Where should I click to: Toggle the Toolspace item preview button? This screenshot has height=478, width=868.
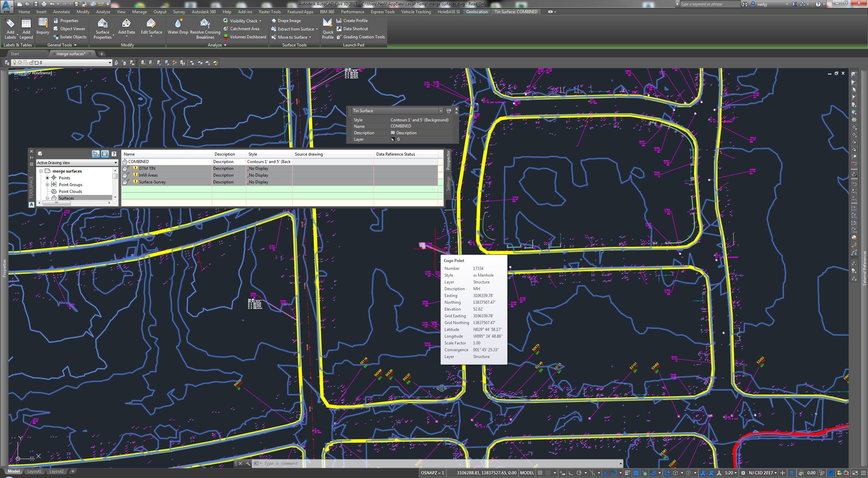(x=96, y=154)
